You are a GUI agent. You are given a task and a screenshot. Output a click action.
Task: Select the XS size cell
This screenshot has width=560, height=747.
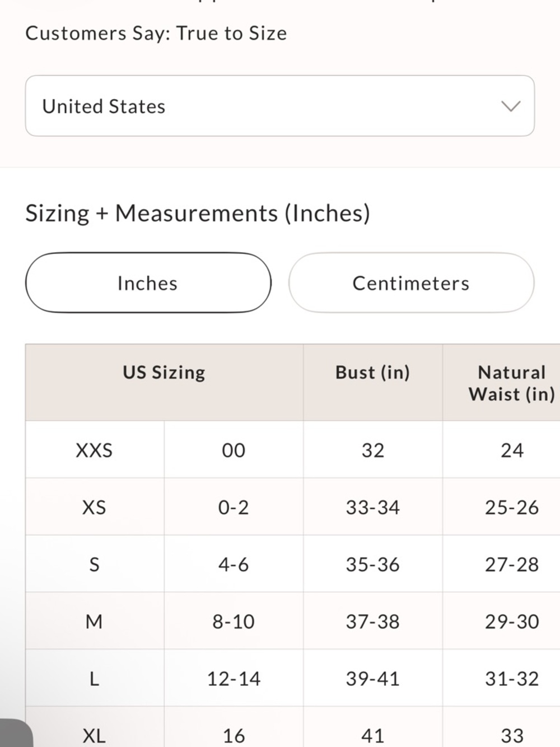[x=94, y=507]
